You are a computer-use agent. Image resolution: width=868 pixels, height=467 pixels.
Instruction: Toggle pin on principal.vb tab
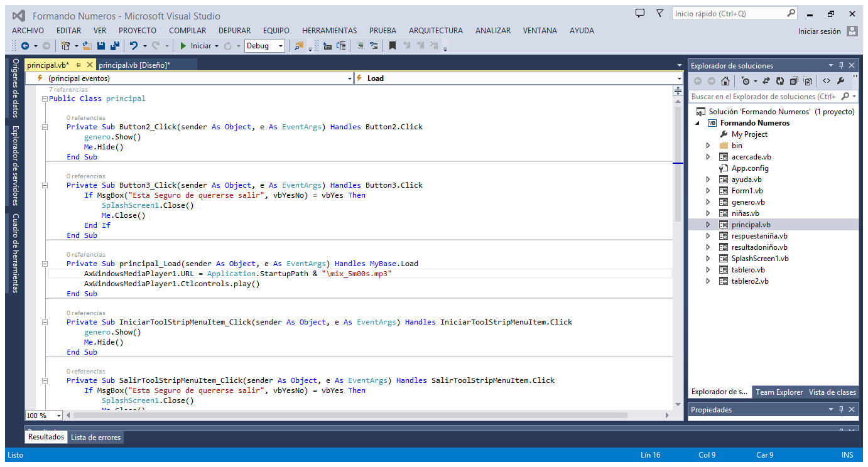79,65
